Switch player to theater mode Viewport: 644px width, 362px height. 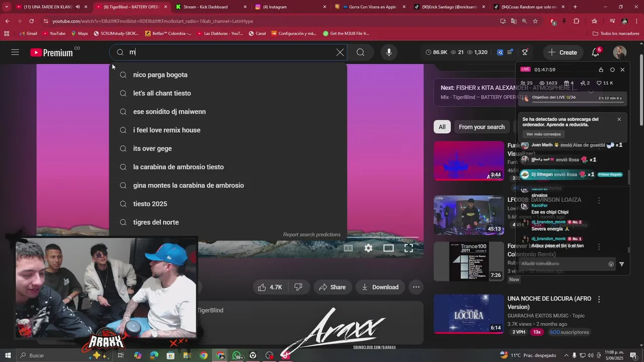pos(388,248)
